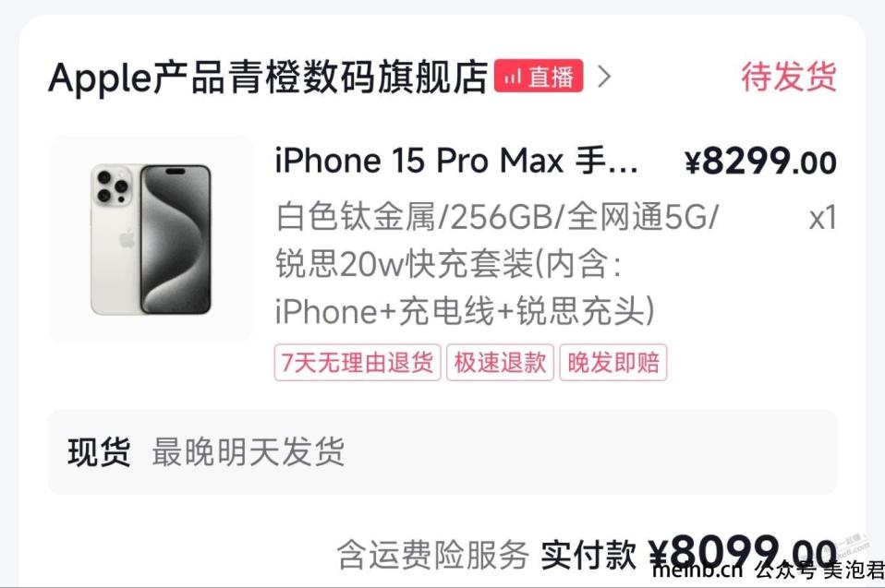Image resolution: width=885 pixels, height=588 pixels.
Task: Tap the 晚发即赔 guarantee tag
Action: point(613,363)
